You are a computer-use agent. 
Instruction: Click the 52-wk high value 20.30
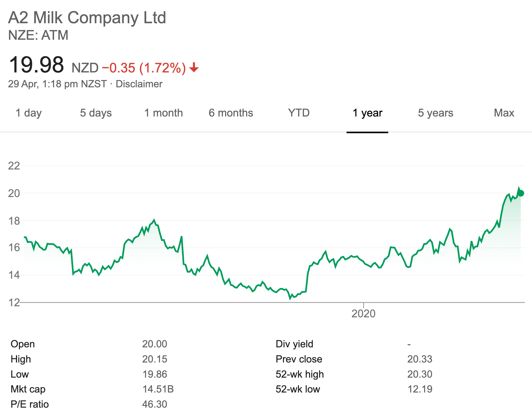pos(420,374)
